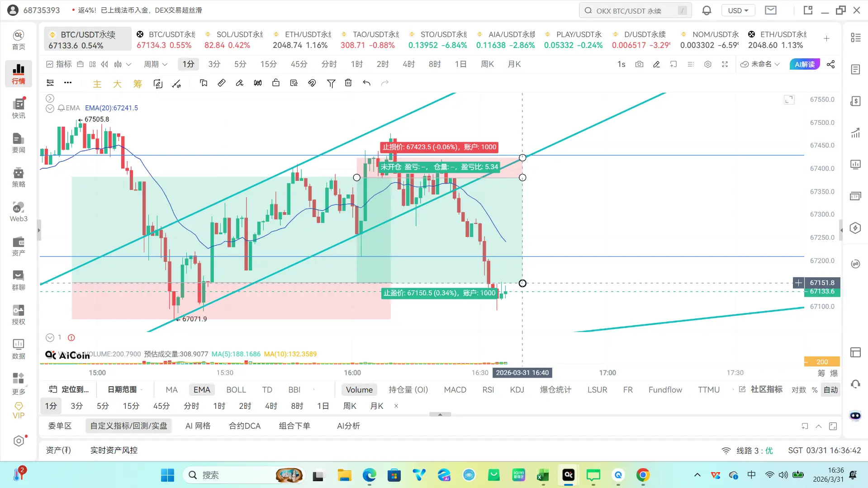Open the 行情 market section in sidebar
The width and height of the screenshot is (868, 488).
click(19, 74)
